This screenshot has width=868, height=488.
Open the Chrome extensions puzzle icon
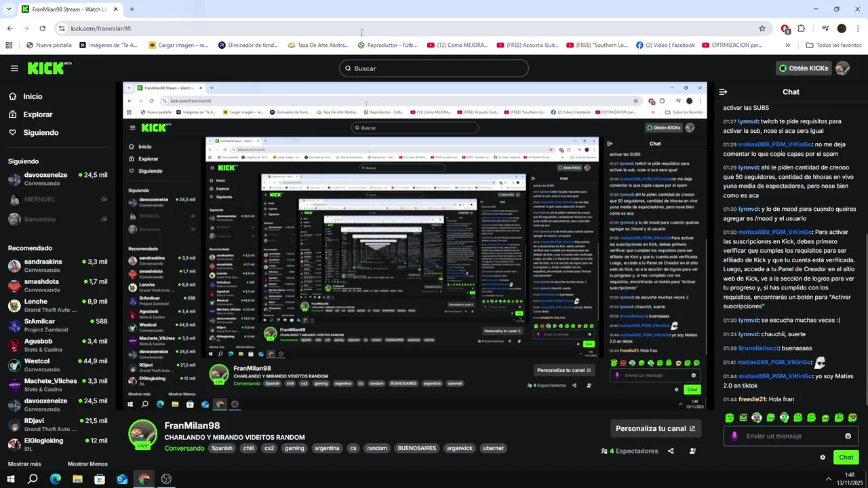pos(802,28)
